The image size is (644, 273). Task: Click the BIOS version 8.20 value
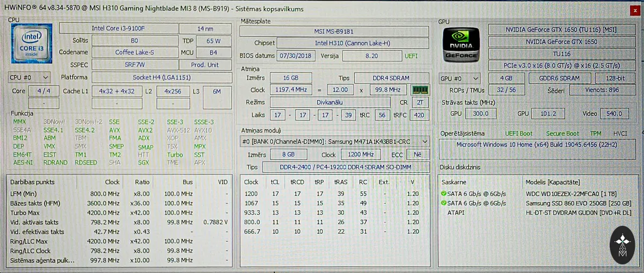point(371,56)
